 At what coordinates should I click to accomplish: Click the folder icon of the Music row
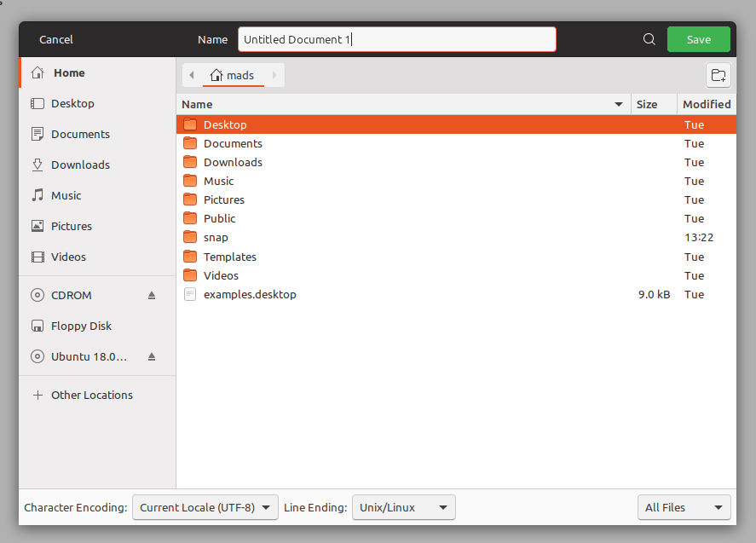(190, 181)
